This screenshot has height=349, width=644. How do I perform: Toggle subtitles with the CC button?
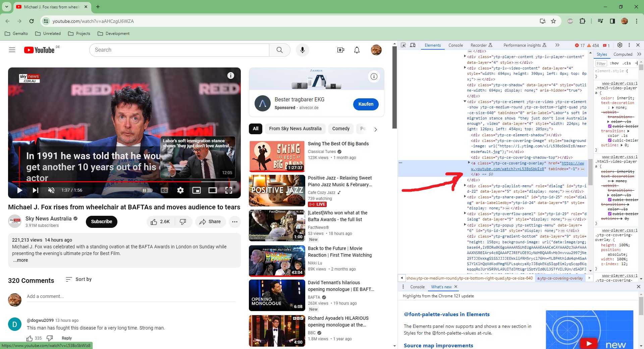[x=164, y=190]
